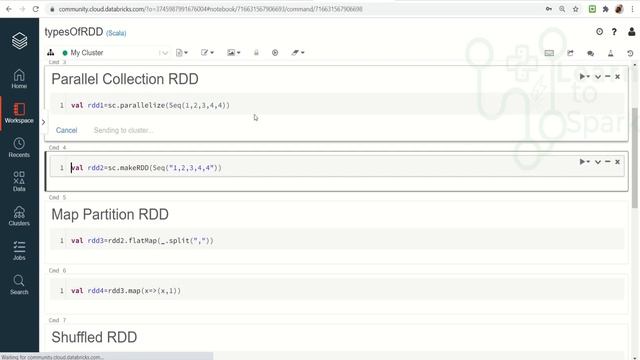Screen dimensions: 640x360
Task: Click the typesOfRDD notebook title
Action: 74,32
